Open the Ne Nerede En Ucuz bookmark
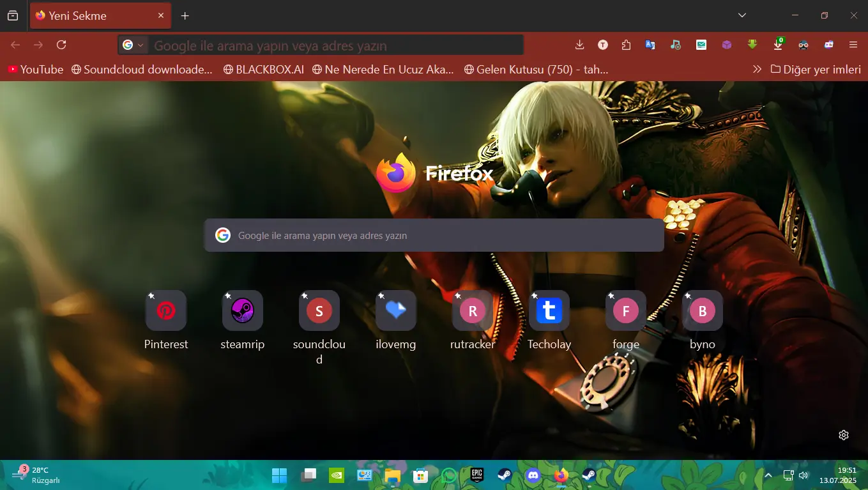 pyautogui.click(x=383, y=70)
